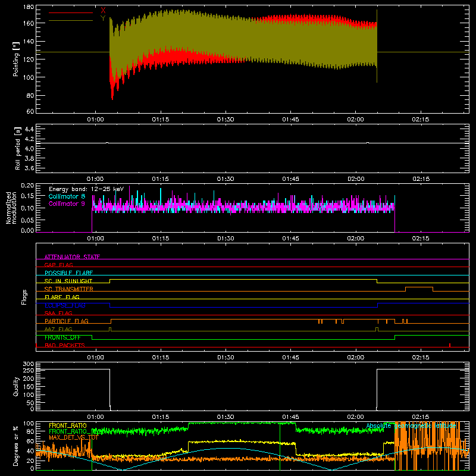Click the vertical green line near 01:42
476x476 pixels.
click(280, 446)
